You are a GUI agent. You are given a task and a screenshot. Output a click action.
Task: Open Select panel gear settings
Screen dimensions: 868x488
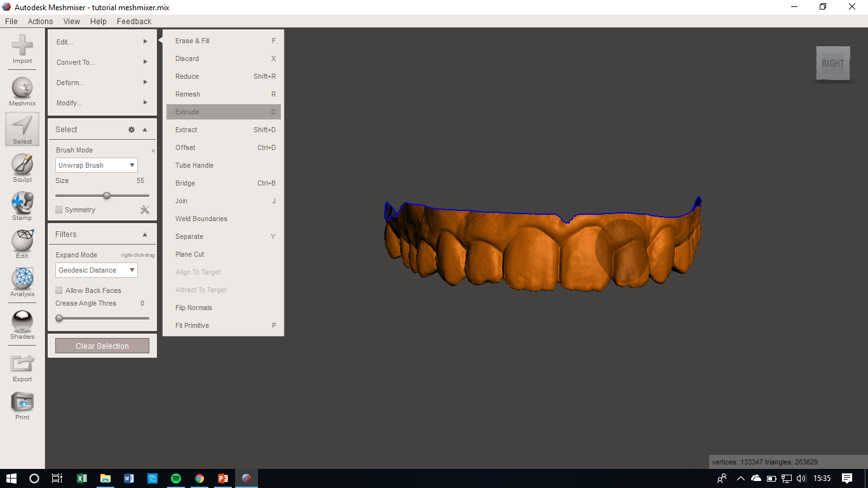click(x=132, y=130)
